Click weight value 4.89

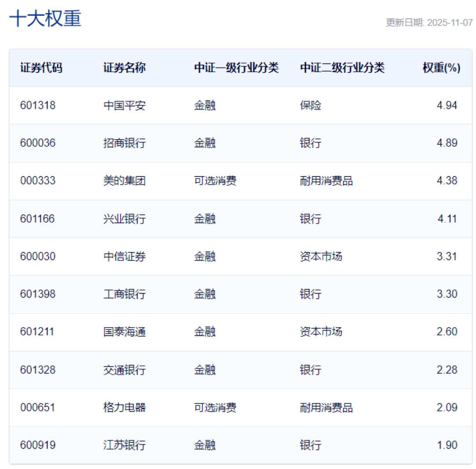point(447,143)
